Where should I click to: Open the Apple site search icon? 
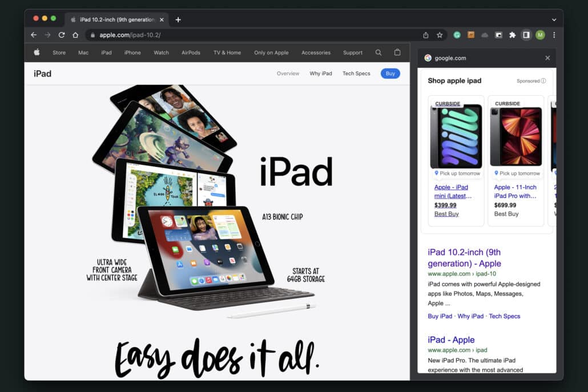click(x=378, y=52)
